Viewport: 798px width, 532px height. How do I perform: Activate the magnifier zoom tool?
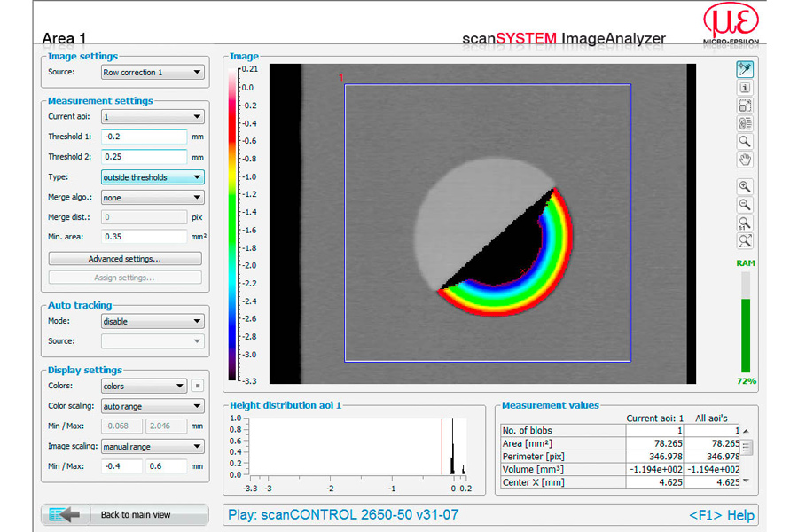[x=745, y=142]
